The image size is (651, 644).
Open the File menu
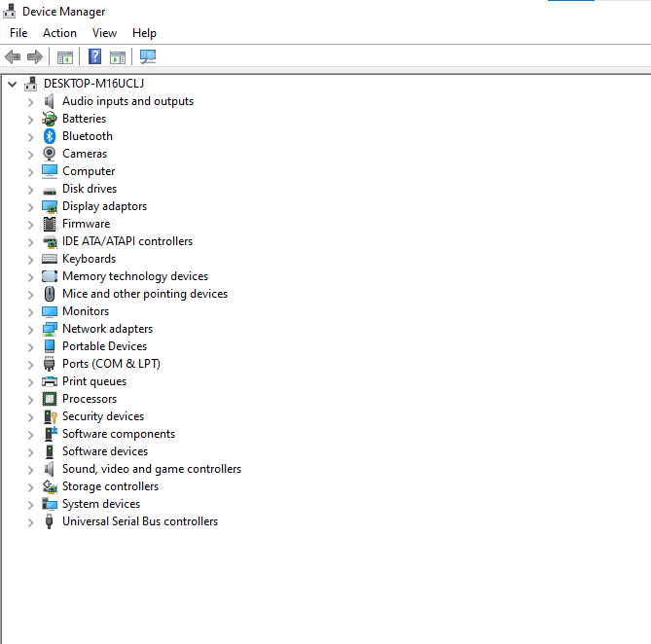coord(18,33)
